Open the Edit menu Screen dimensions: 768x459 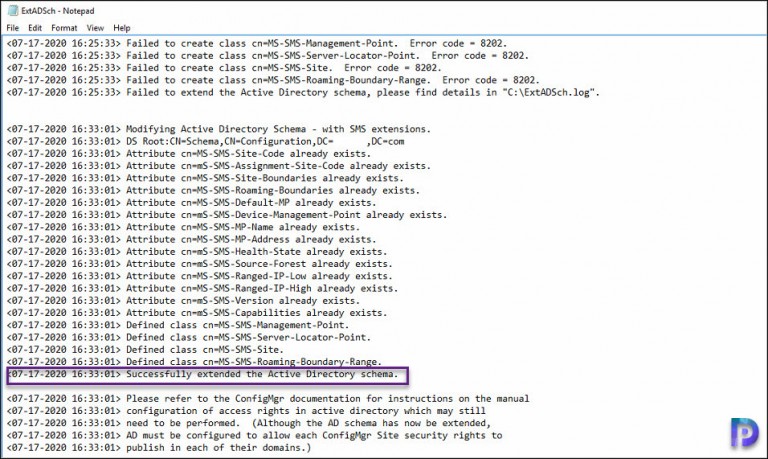click(35, 28)
